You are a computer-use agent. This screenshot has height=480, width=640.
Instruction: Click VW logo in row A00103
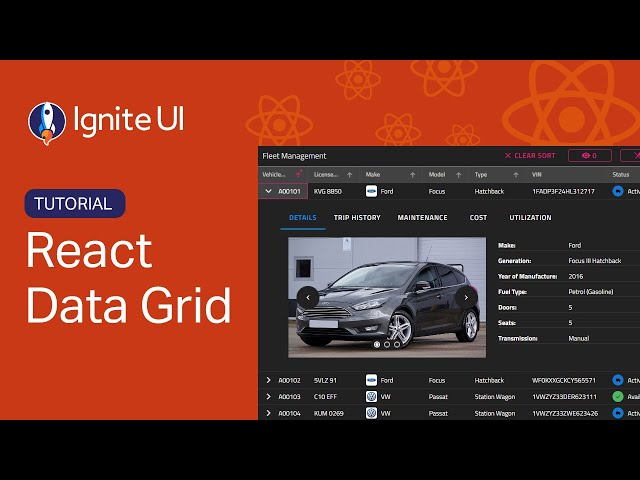pyautogui.click(x=371, y=396)
